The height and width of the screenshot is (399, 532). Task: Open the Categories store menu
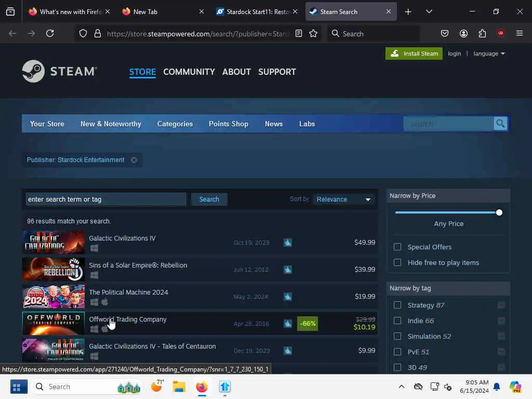pyautogui.click(x=175, y=124)
